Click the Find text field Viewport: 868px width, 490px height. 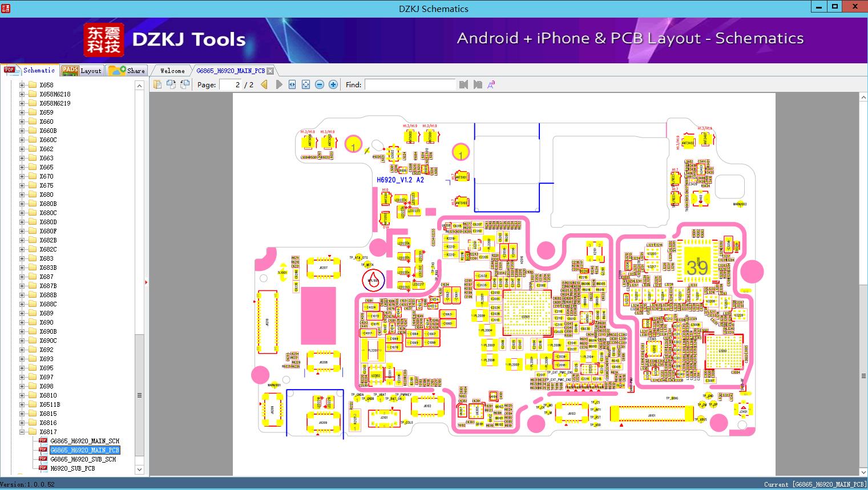410,84
